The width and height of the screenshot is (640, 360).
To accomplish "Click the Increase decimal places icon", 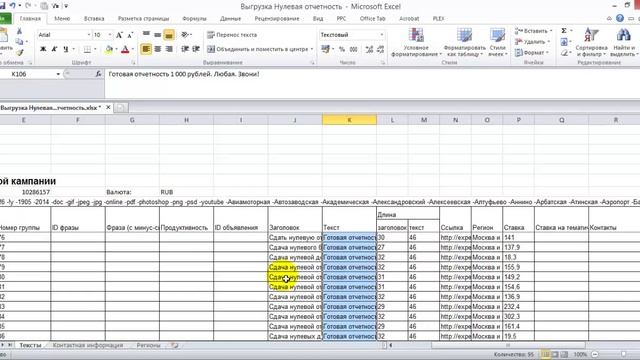I will 369,49.
